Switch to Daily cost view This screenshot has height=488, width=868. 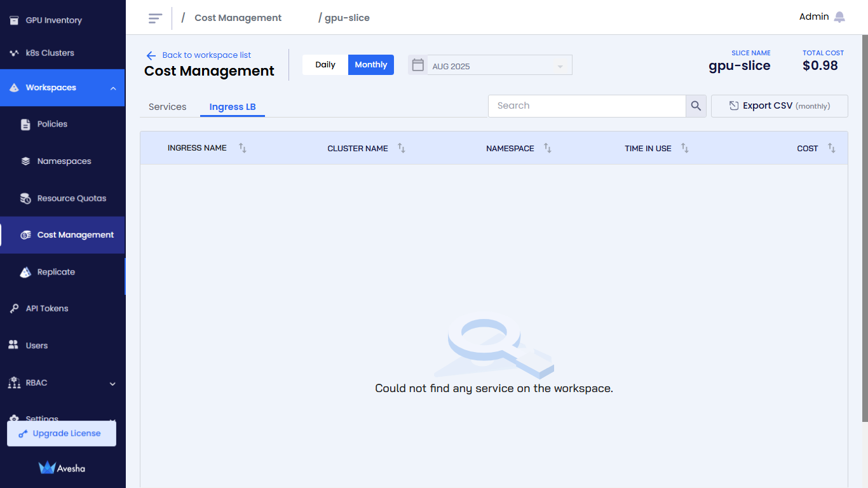point(325,65)
